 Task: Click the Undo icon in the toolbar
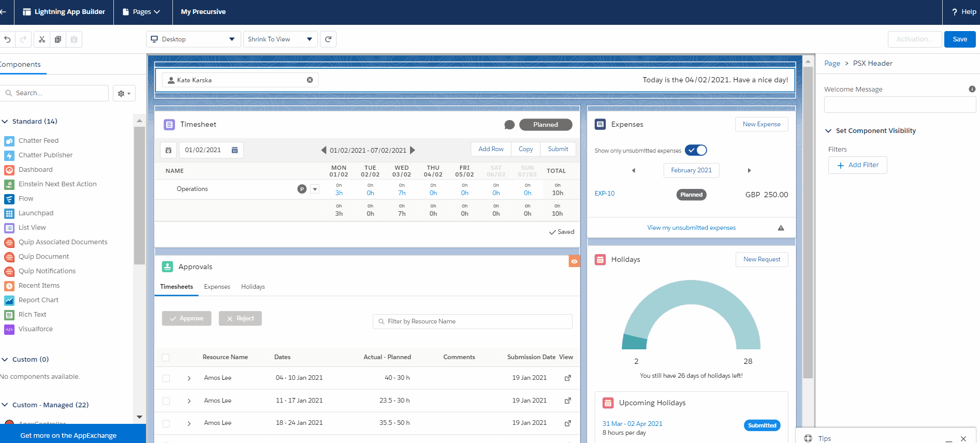coord(7,39)
